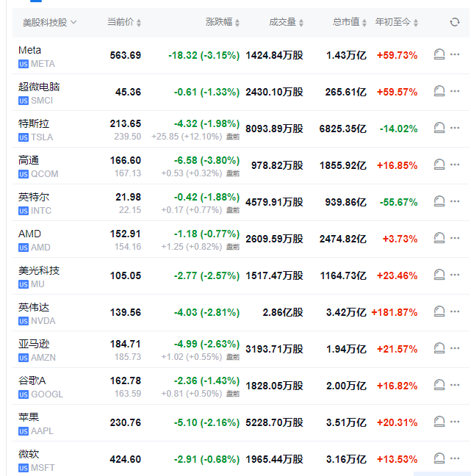The height and width of the screenshot is (476, 471).
Task: Click the current price 563.69
Action: [126, 55]
